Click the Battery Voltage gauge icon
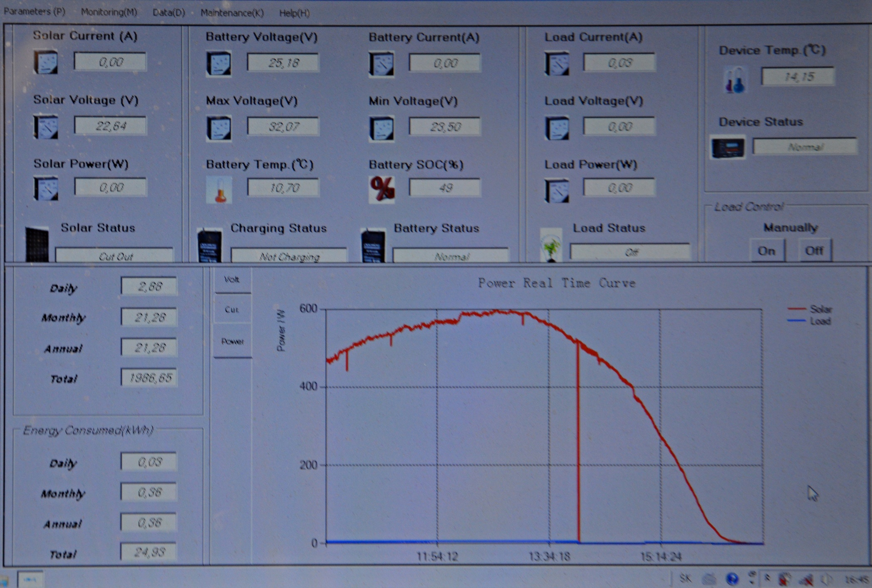Image resolution: width=872 pixels, height=588 pixels. [218, 64]
